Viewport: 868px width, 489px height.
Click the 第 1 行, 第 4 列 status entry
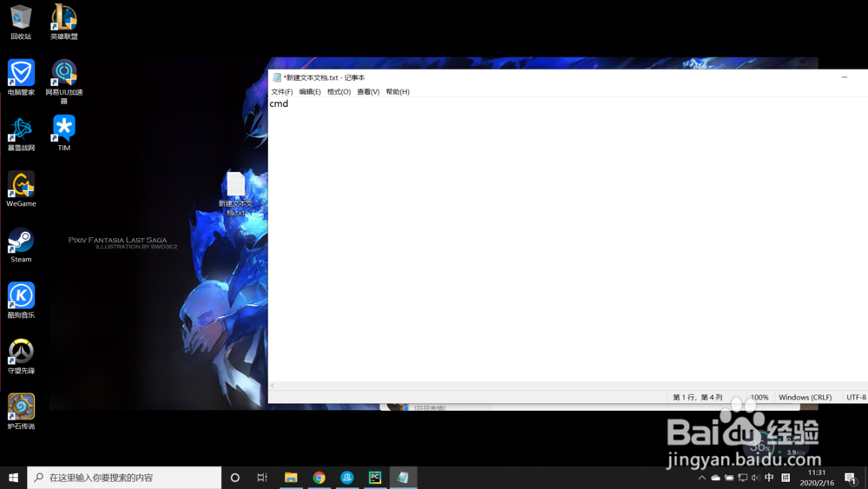[x=698, y=397]
